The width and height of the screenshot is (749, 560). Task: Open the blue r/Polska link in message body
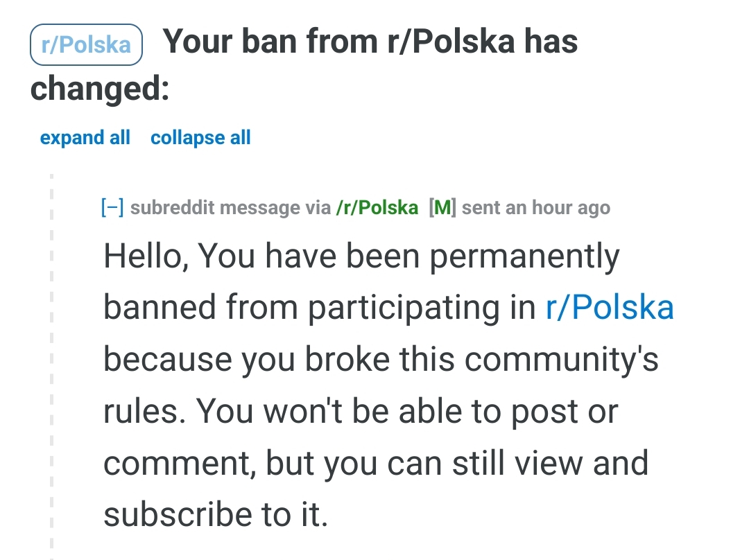pos(610,308)
